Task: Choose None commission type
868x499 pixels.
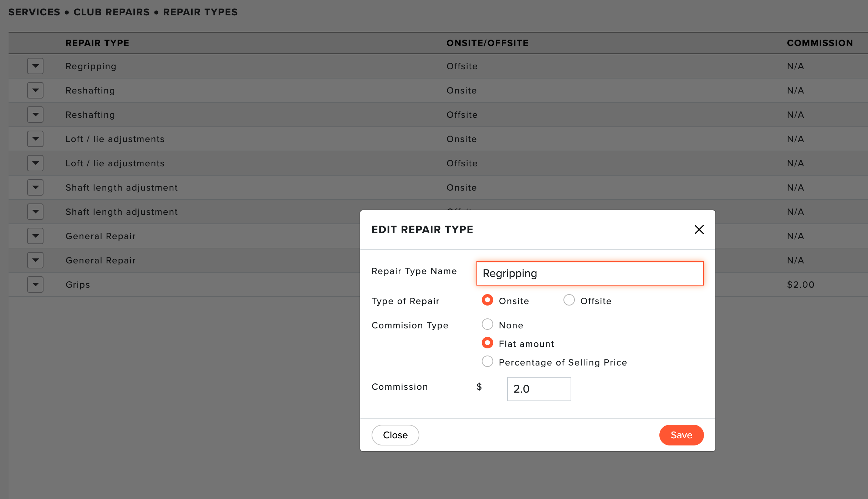Action: point(487,324)
